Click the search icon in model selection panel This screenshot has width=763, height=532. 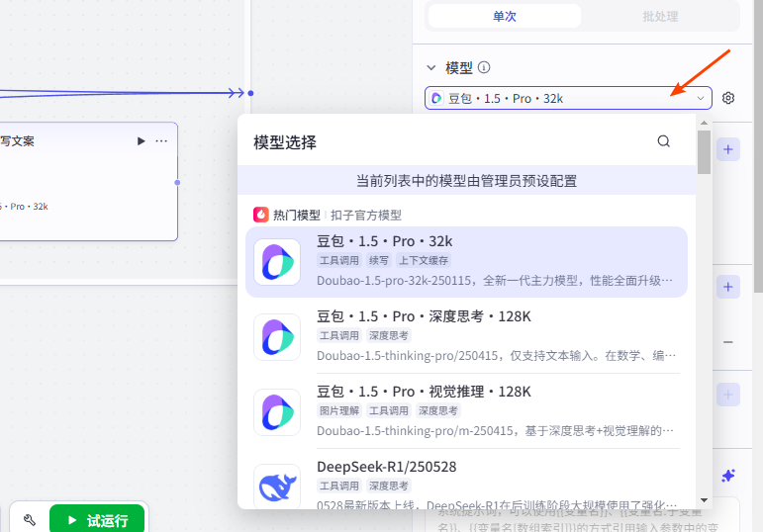point(663,141)
